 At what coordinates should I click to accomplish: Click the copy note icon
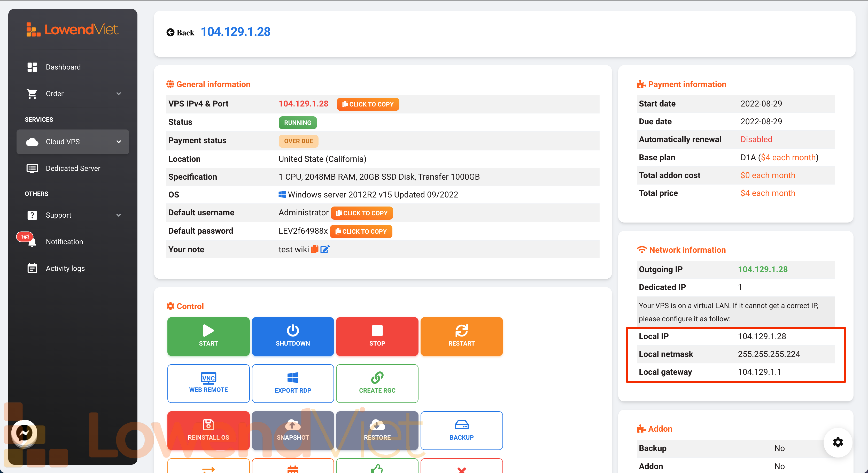click(315, 249)
